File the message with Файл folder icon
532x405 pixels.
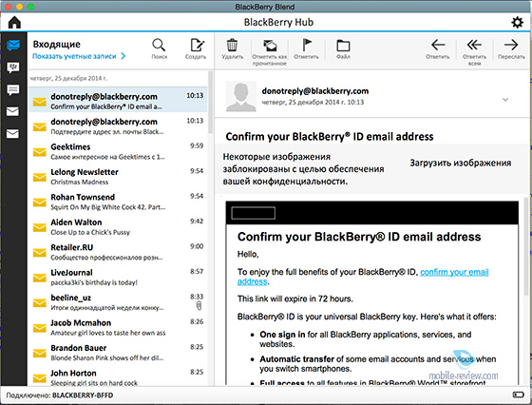[x=343, y=49]
